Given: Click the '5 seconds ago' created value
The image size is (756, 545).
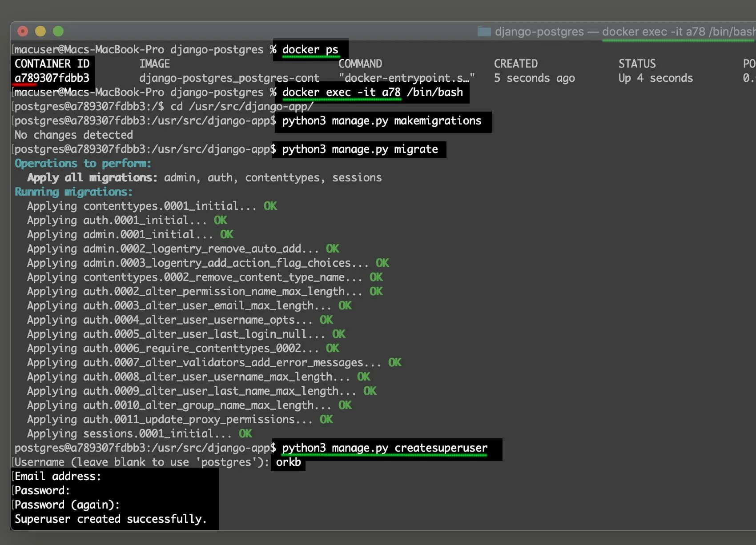Looking at the screenshot, I should [535, 78].
